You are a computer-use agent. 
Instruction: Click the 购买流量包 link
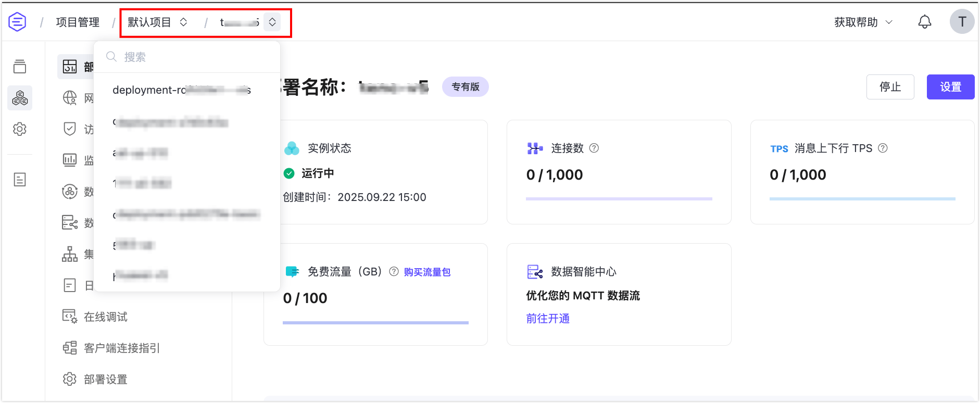[x=427, y=272]
